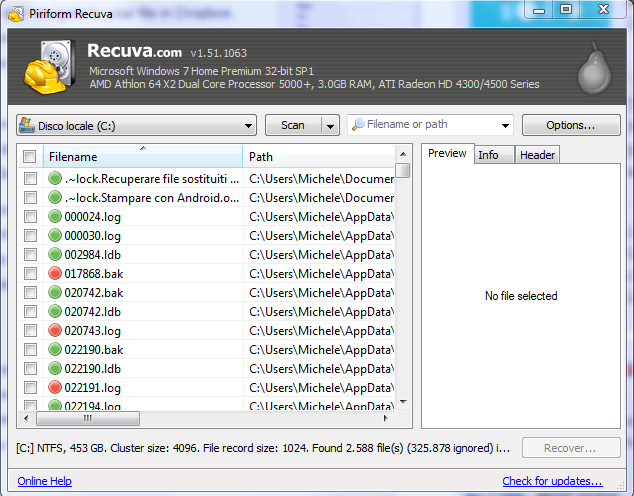634x496 pixels.
Task: Sort by the Filename column header
Action: click(143, 156)
